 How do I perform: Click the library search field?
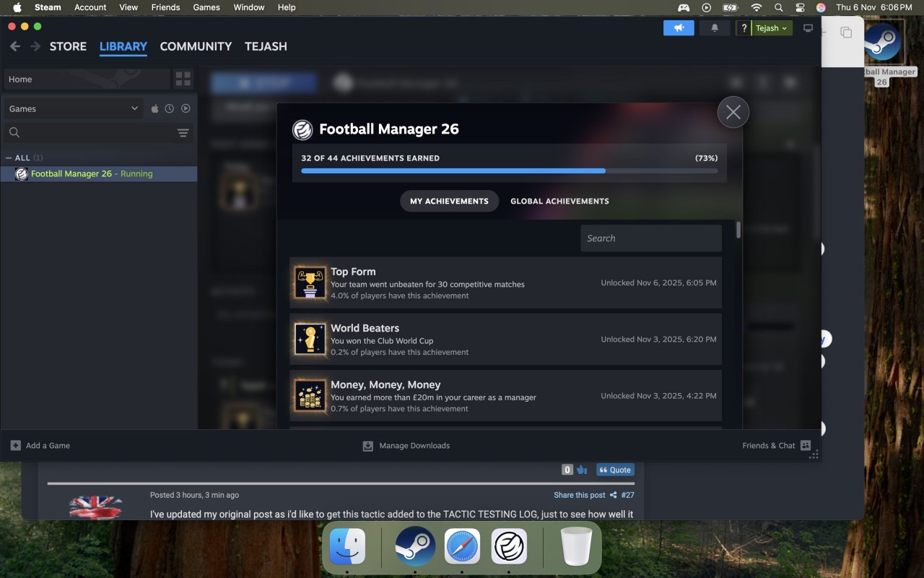(x=90, y=132)
